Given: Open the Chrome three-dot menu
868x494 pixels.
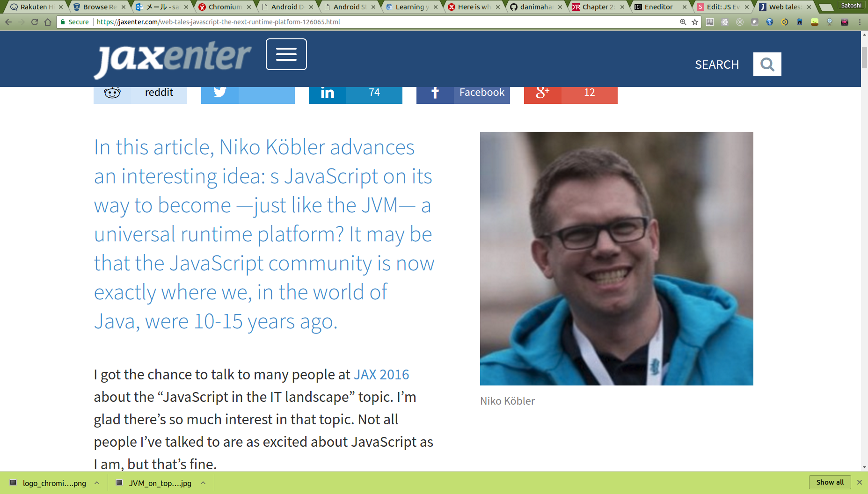Looking at the screenshot, I should [860, 22].
